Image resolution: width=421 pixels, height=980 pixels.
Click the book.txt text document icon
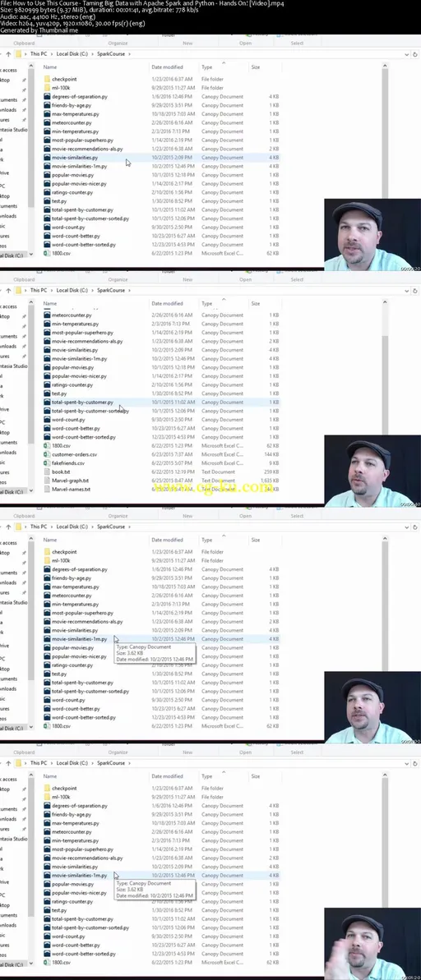pos(47,472)
